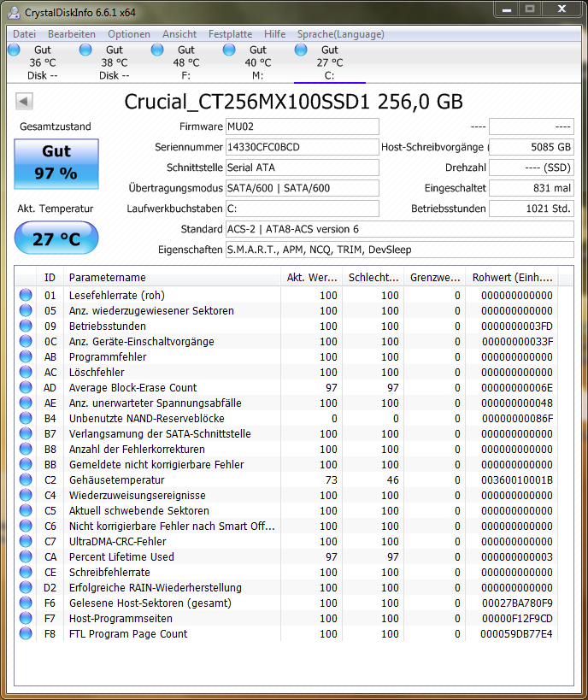Screen dimensions: 588x700
Task: Click status icon for Aktuell schwebende Sektoren
Action: pyautogui.click(x=26, y=511)
